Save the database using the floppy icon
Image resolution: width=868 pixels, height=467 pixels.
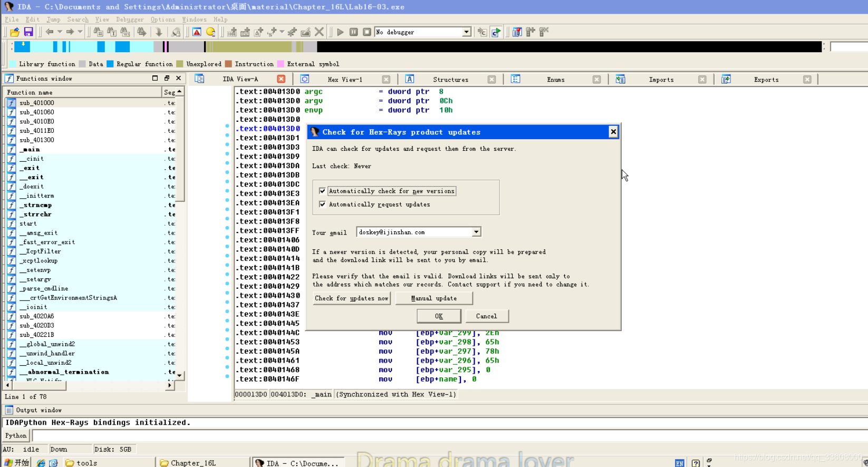pos(28,32)
